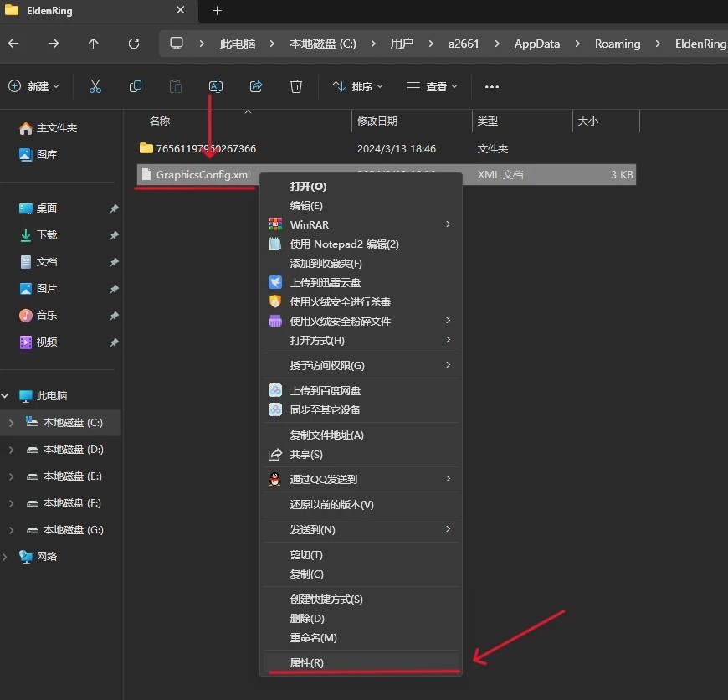This screenshot has width=728, height=700.
Task: Open the 查看 view dropdown
Action: point(432,86)
